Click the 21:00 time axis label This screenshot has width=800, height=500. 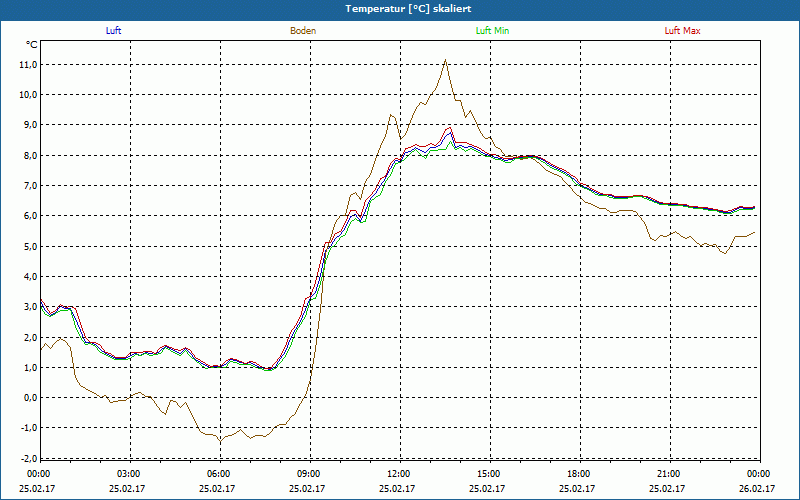(x=668, y=474)
